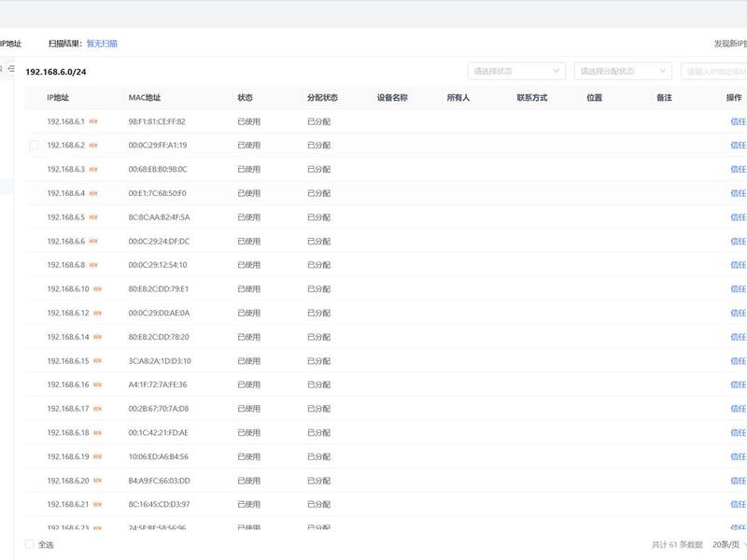
Task: Click the IP/MAC address search input
Action: [713, 71]
